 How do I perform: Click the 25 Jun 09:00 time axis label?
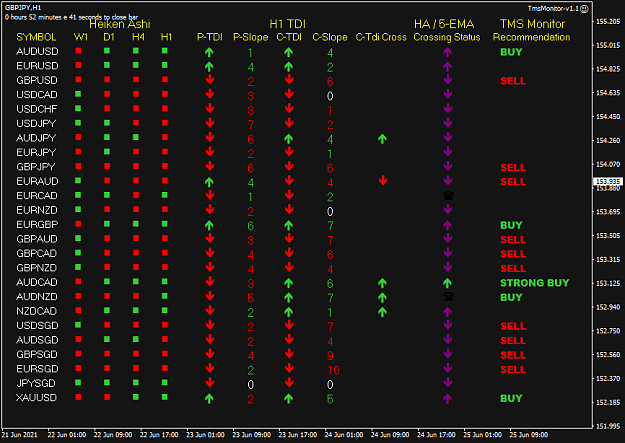[x=529, y=435]
